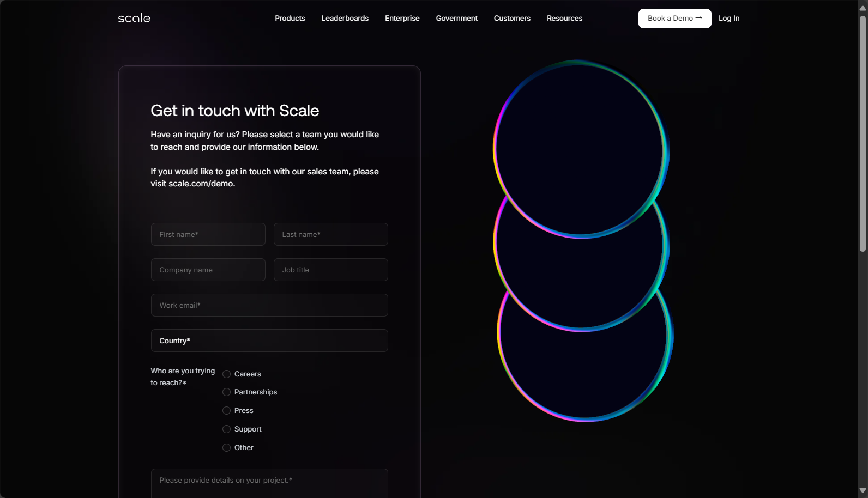868x498 pixels.
Task: Open the Leaderboards menu item
Action: coord(345,18)
